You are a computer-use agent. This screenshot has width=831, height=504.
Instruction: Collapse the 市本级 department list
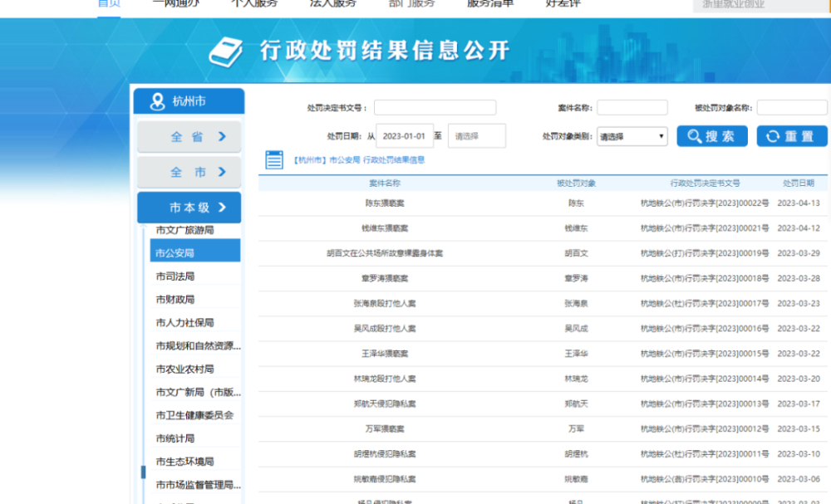[x=222, y=208]
